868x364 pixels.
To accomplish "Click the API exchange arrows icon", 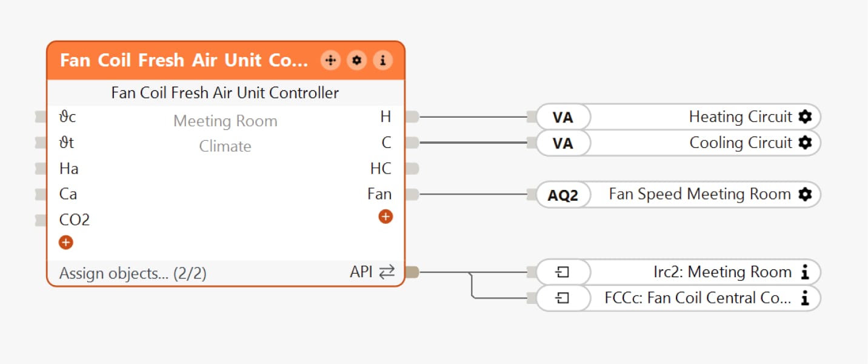I will pyautogui.click(x=386, y=272).
